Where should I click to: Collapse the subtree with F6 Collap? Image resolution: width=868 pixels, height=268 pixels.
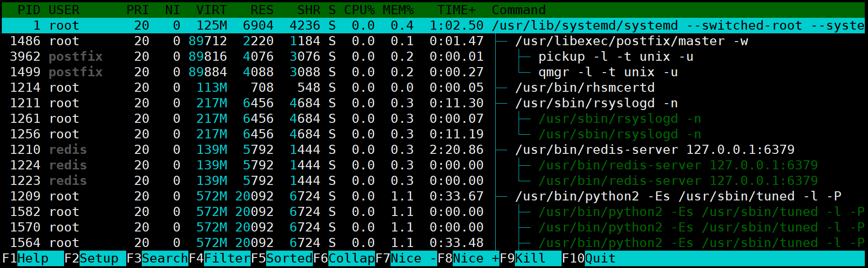pyautogui.click(x=344, y=258)
